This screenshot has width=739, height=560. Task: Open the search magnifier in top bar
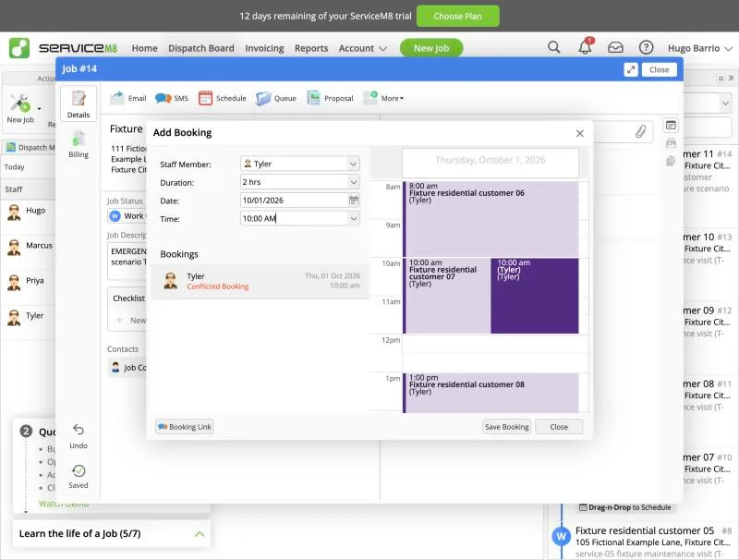(x=553, y=47)
